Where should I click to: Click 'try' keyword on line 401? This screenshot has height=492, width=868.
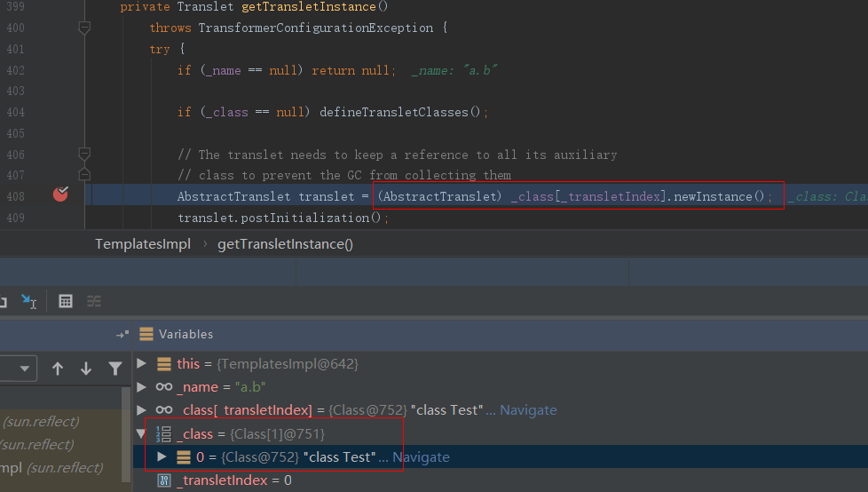(160, 50)
